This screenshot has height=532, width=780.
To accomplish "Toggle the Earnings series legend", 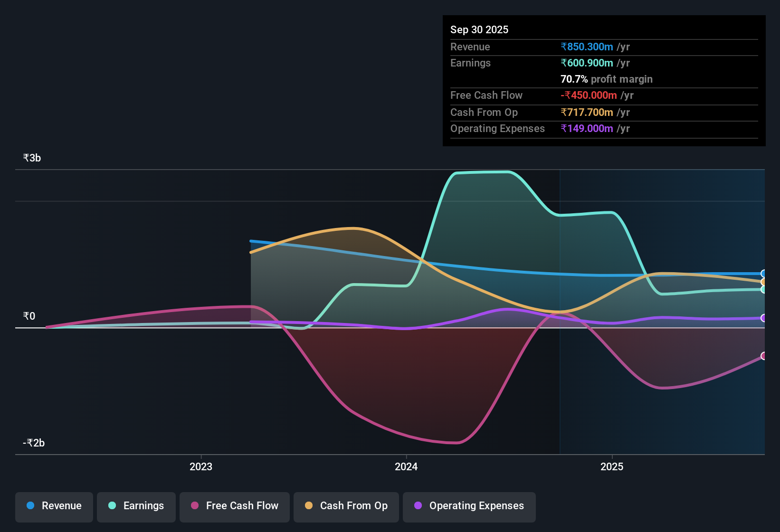I will click(136, 506).
